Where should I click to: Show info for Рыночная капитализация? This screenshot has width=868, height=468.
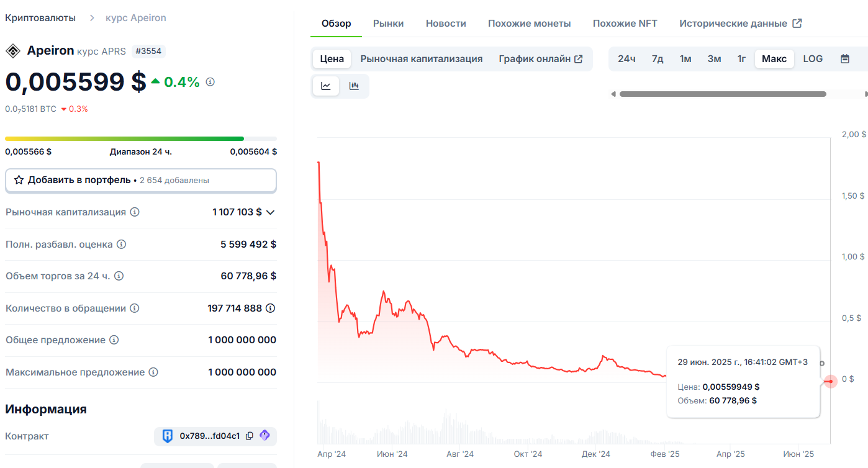(135, 212)
